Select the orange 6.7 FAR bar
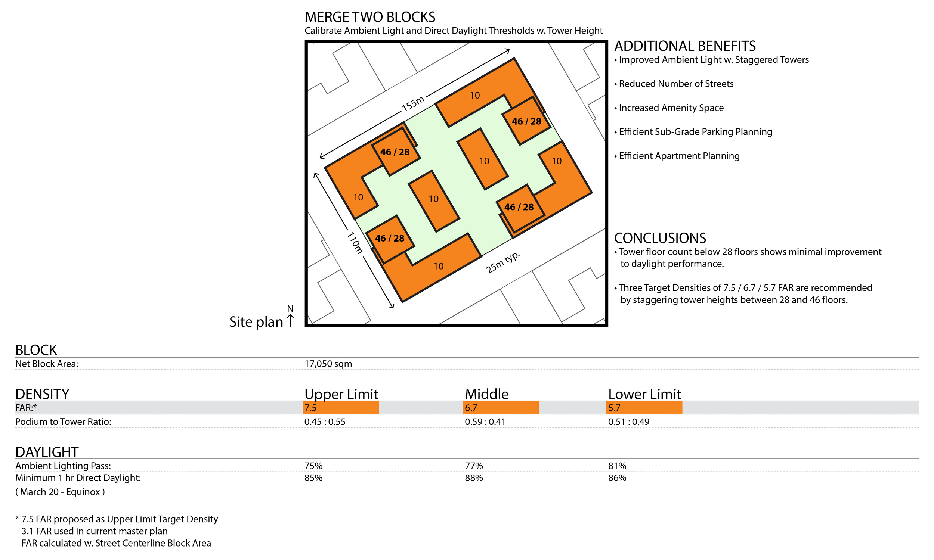934x560 pixels. [501, 408]
